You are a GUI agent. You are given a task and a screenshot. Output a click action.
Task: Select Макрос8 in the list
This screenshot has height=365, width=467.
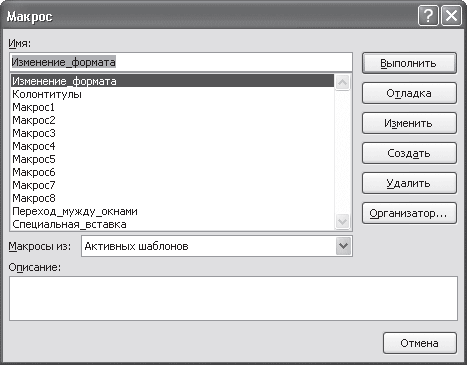click(x=172, y=198)
